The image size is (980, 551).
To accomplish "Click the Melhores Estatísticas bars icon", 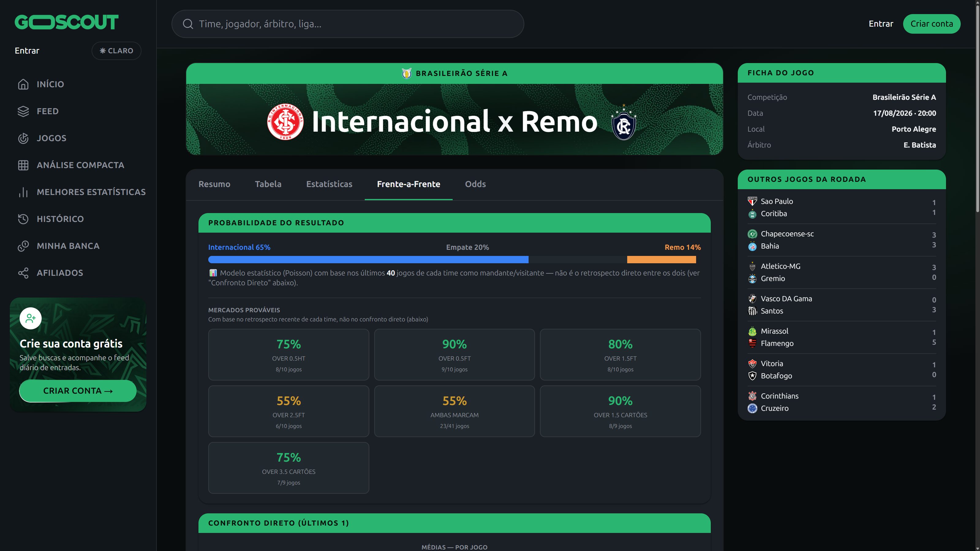I will pos(23,192).
